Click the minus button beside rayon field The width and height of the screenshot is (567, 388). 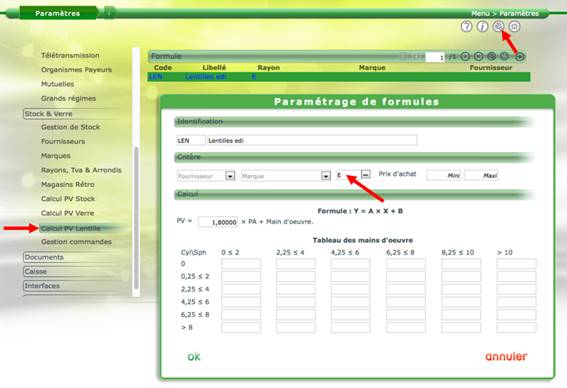pos(366,174)
